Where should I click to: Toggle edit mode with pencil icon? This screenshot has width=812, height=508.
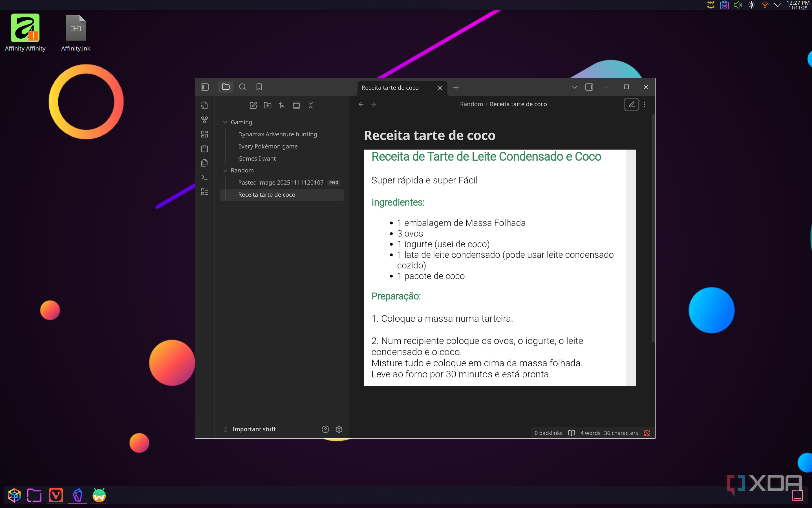click(631, 104)
